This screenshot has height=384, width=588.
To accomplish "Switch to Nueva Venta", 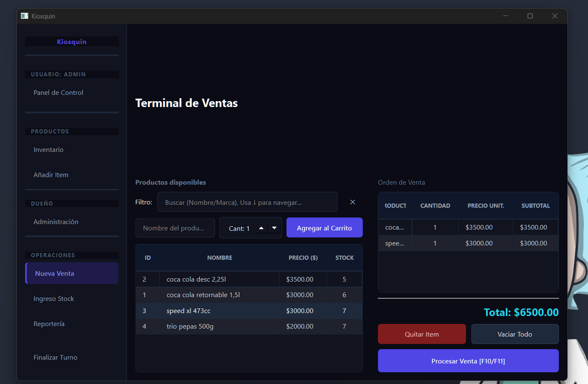I will [x=55, y=273].
